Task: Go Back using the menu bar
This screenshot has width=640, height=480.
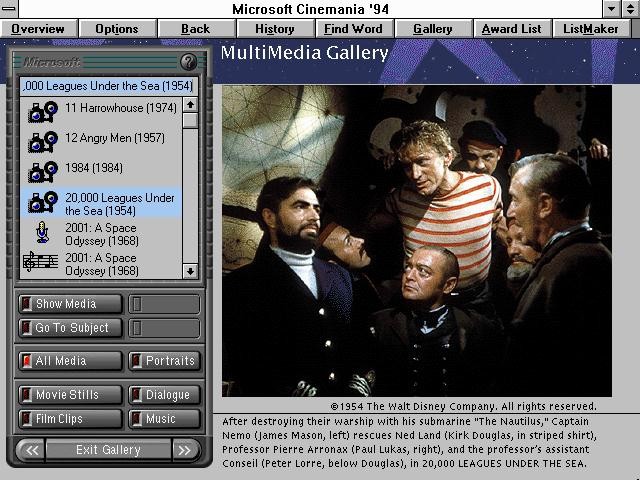Action: 196,29
